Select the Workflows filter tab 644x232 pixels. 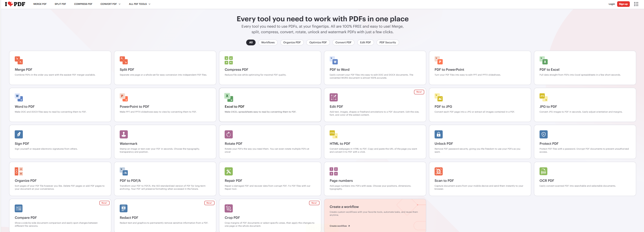tap(268, 43)
